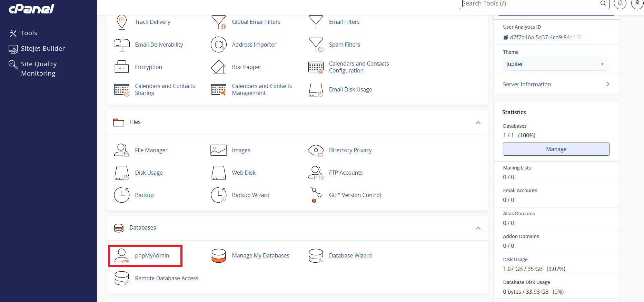Click the Images icon
The height and width of the screenshot is (302, 644).
click(x=219, y=150)
